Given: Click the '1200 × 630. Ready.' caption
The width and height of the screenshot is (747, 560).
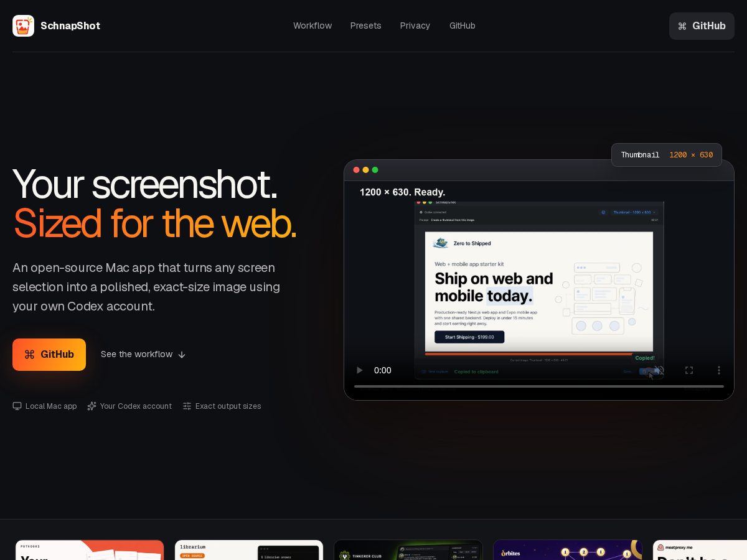Looking at the screenshot, I should 403,192.
